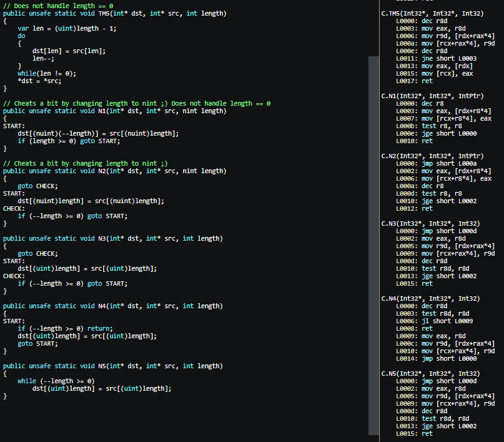Click the N3 method signature line
The width and height of the screenshot is (504, 442).
[113, 239]
